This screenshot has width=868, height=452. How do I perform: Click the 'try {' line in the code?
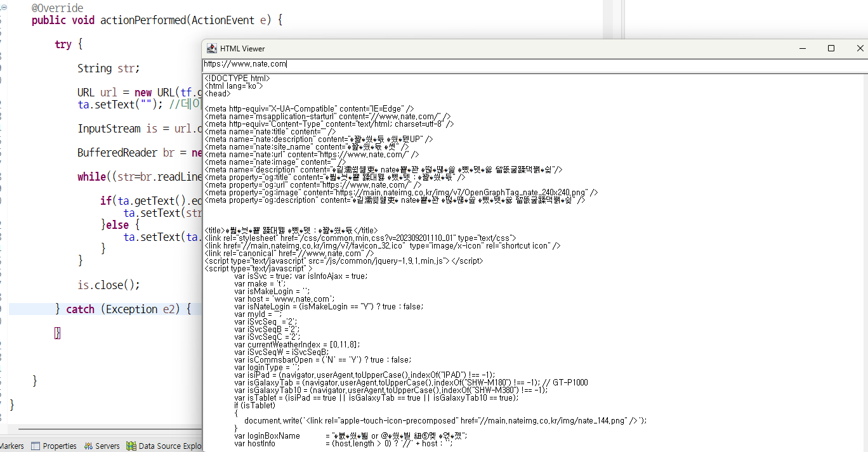click(x=69, y=44)
